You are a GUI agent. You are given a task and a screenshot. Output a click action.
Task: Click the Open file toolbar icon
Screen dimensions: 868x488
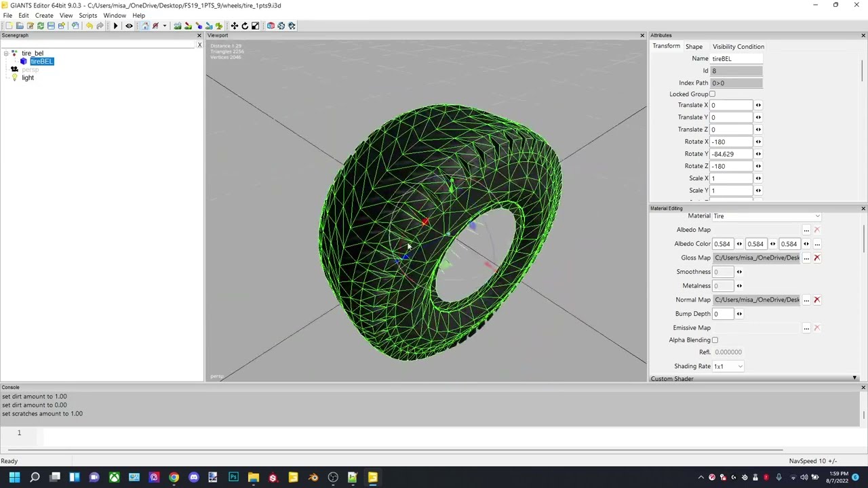(x=20, y=26)
